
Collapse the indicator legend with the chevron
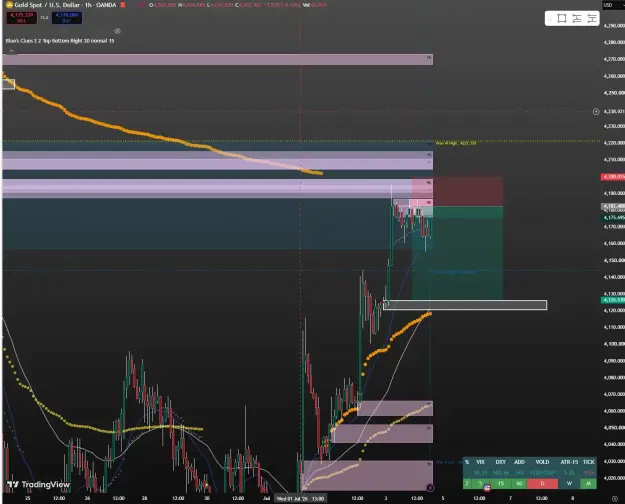click(11, 51)
